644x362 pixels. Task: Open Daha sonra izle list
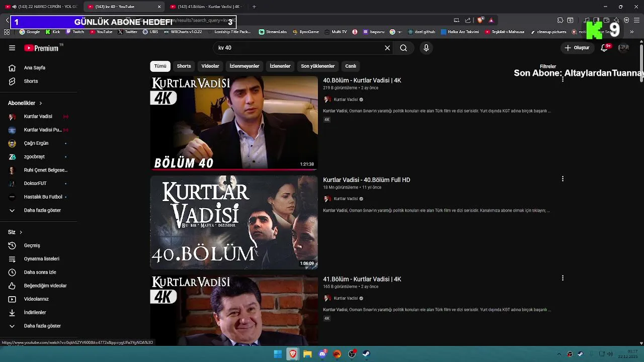(x=39, y=272)
